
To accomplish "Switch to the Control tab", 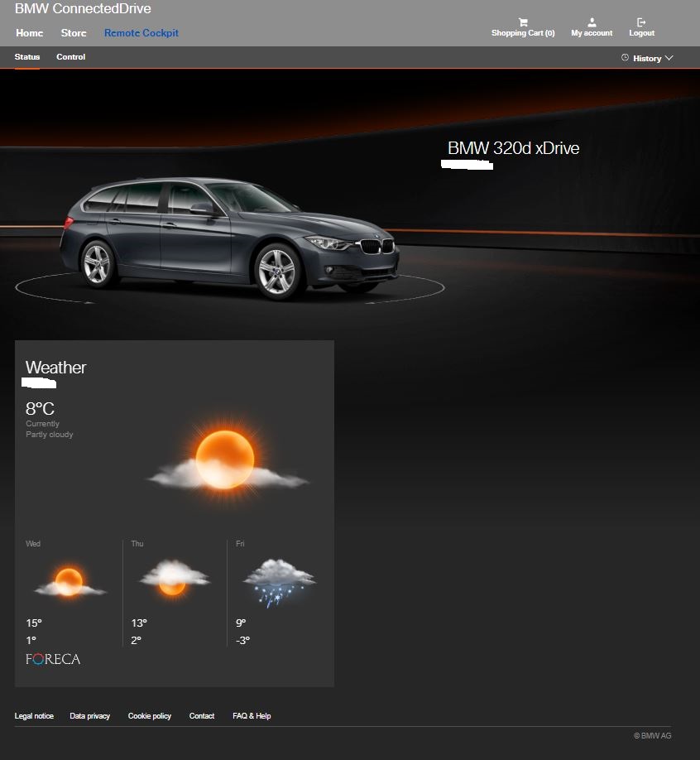I will tap(70, 57).
